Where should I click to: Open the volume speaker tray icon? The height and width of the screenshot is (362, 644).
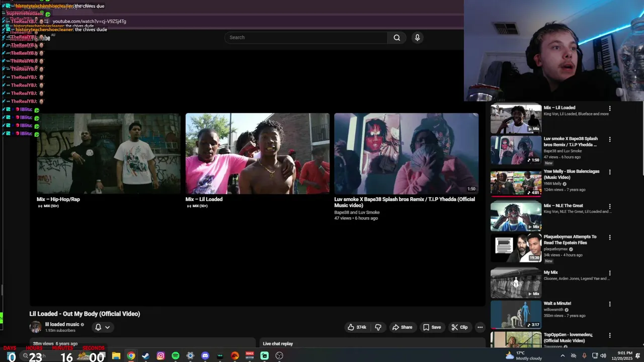coord(603,356)
